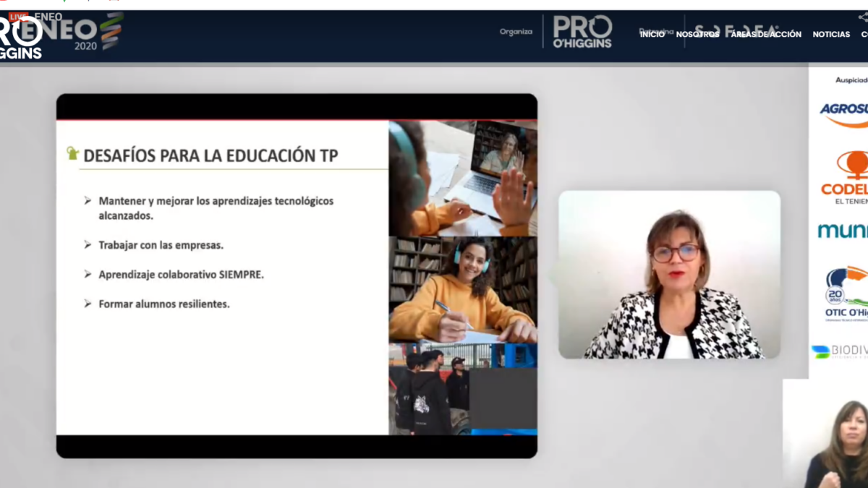The height and width of the screenshot is (488, 868).
Task: Click the muni sponsor logo
Action: point(843,231)
